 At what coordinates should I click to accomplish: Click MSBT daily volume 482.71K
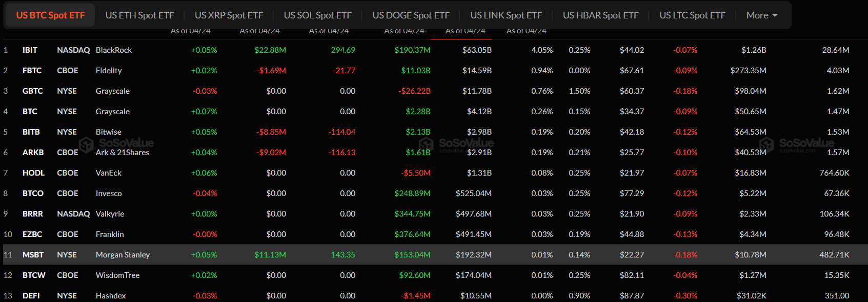(834, 255)
